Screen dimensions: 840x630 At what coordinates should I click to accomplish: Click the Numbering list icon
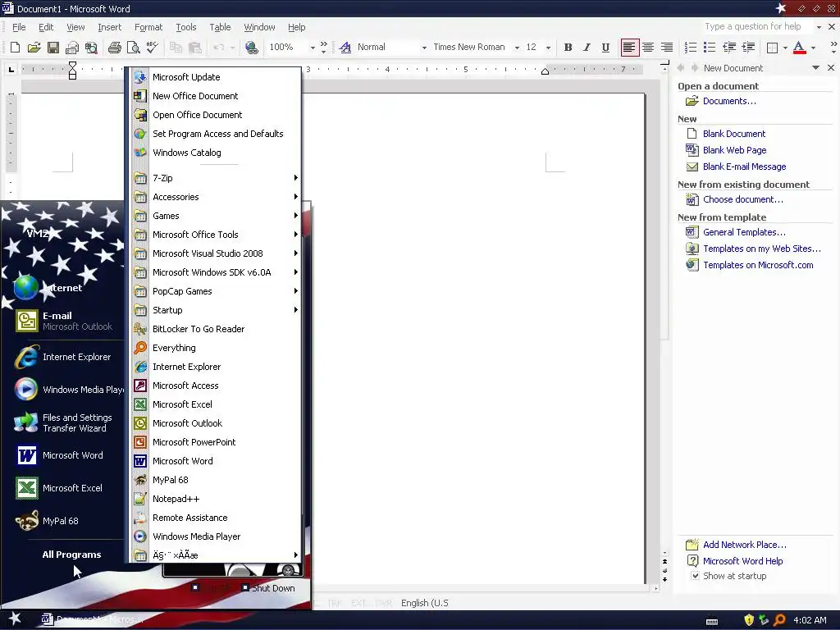click(691, 47)
